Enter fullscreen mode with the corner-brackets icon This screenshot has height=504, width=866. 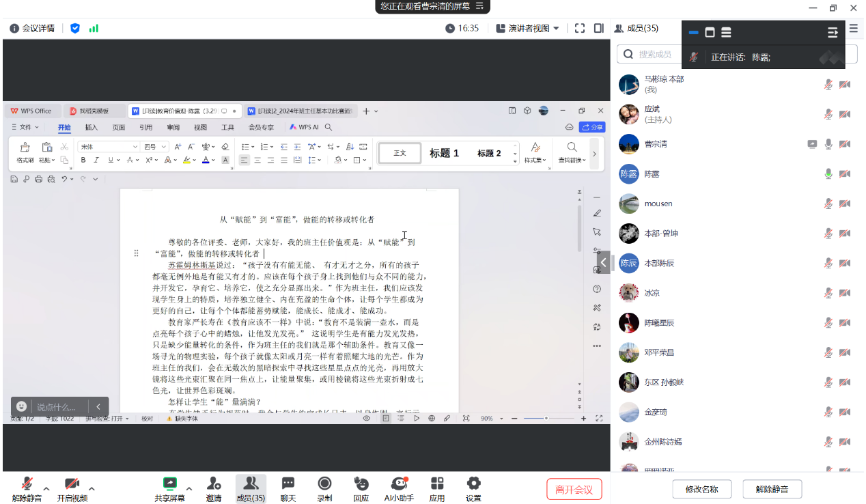click(x=580, y=29)
